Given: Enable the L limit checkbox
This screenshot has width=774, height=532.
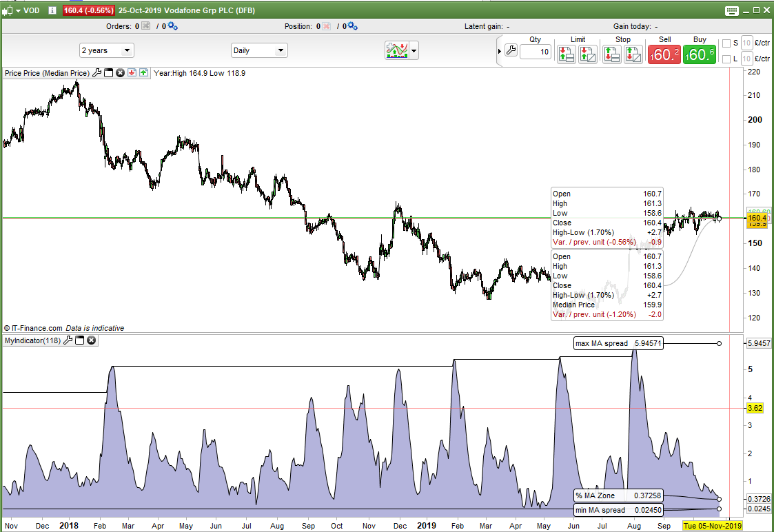Looking at the screenshot, I should [x=726, y=59].
